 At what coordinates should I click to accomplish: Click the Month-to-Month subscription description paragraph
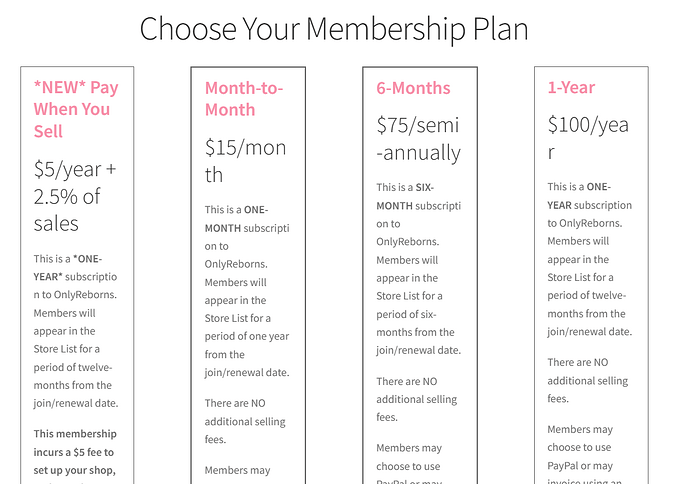(247, 291)
